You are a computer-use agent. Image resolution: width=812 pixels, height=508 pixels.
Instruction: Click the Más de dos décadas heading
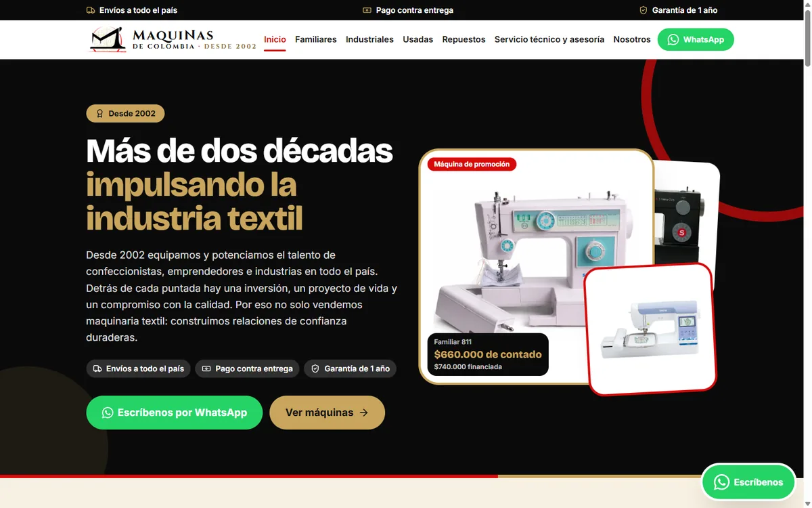[x=240, y=150]
